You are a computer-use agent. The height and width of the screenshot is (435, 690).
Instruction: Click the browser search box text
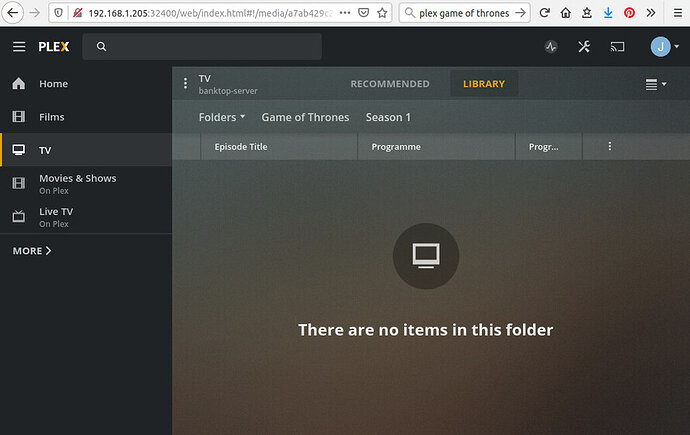coord(464,13)
